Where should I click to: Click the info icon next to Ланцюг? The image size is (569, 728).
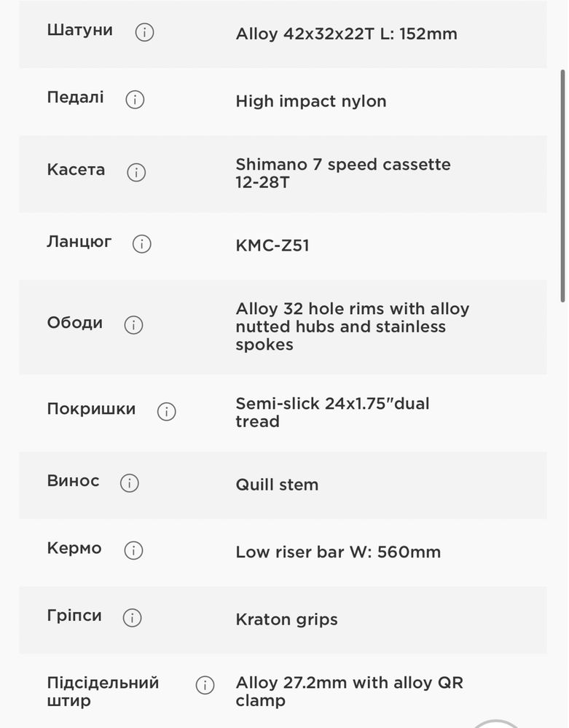142,243
